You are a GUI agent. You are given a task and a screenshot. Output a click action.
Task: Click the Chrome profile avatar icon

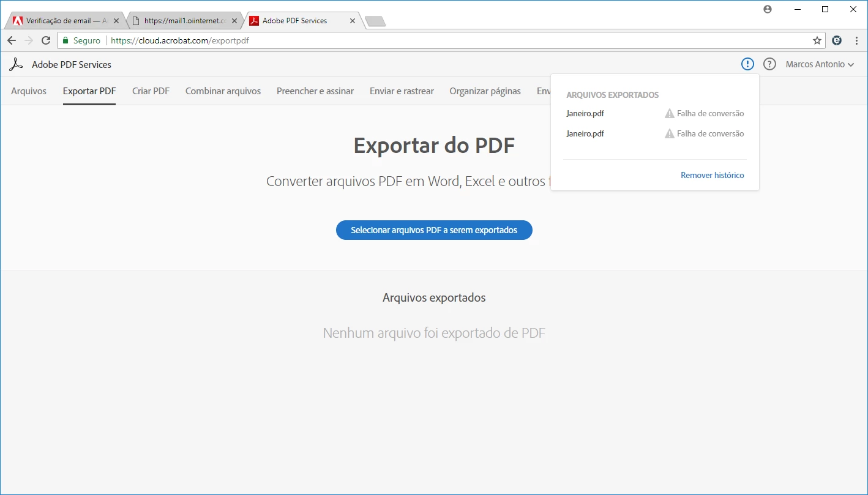coord(768,9)
